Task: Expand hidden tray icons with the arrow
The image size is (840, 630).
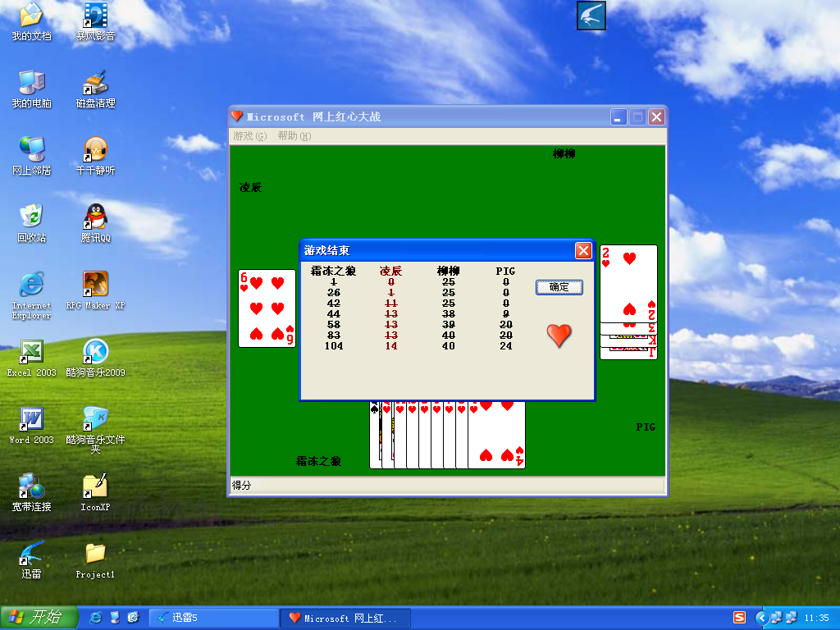Action: pos(761,618)
